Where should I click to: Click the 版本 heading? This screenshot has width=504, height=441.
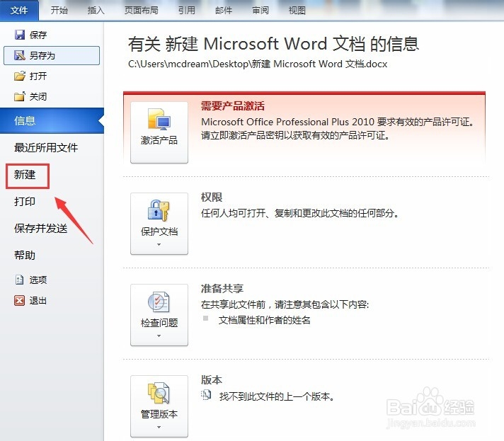coord(212,379)
